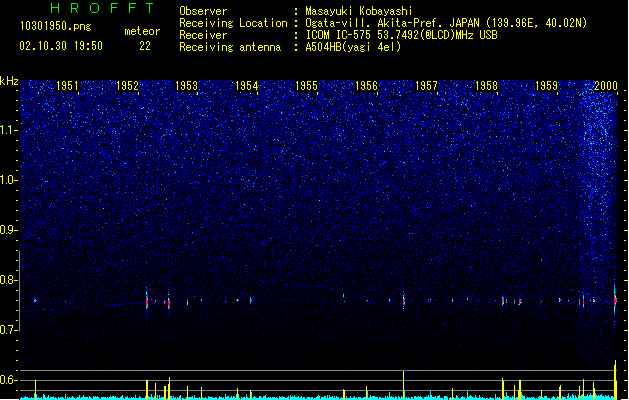Click the 1.1 kHz frequency label
The image size is (629, 400).
pyautogui.click(x=8, y=130)
